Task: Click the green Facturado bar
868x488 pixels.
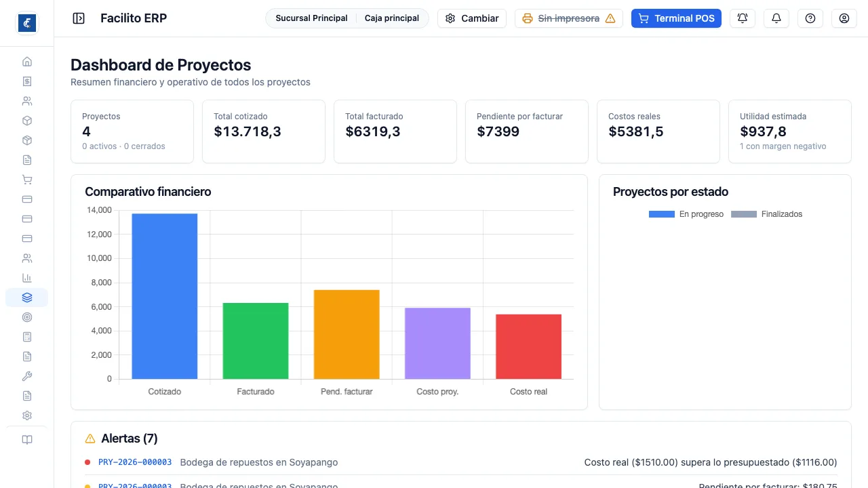Action: pyautogui.click(x=256, y=341)
